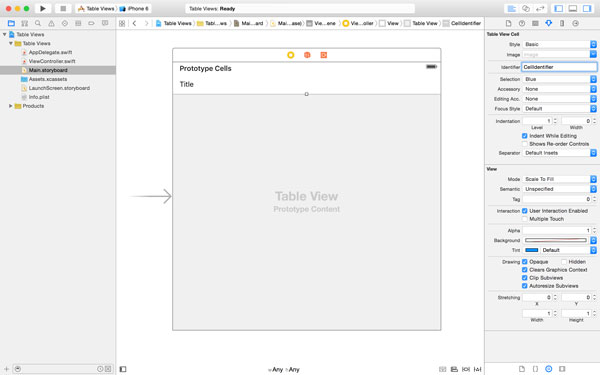
Task: Enable Shows Re-order Controls
Action: click(525, 144)
